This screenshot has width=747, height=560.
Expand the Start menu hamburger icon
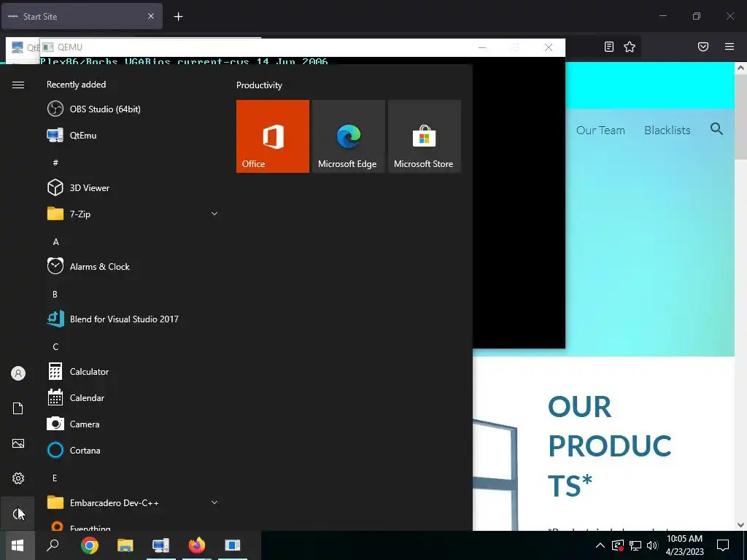pyautogui.click(x=18, y=85)
